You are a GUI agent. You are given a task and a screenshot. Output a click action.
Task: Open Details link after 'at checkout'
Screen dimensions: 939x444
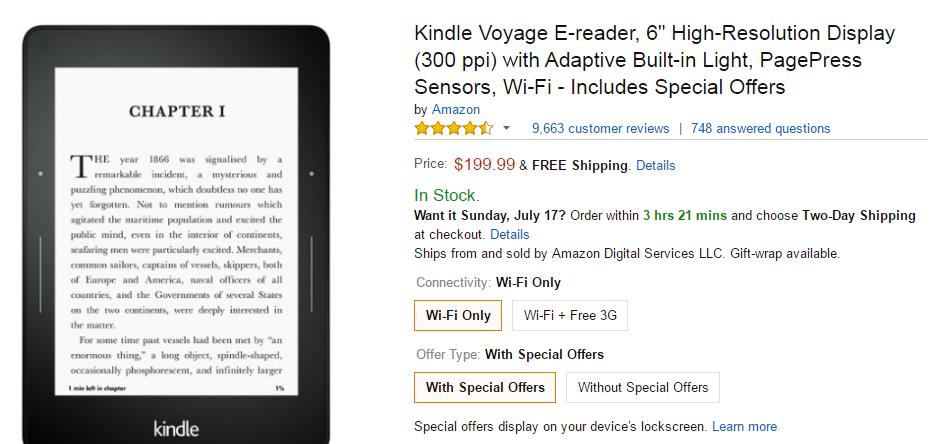509,234
